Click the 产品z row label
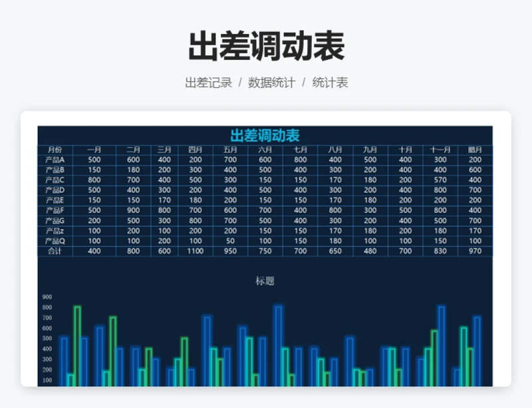The width and height of the screenshot is (532, 408). (x=55, y=231)
